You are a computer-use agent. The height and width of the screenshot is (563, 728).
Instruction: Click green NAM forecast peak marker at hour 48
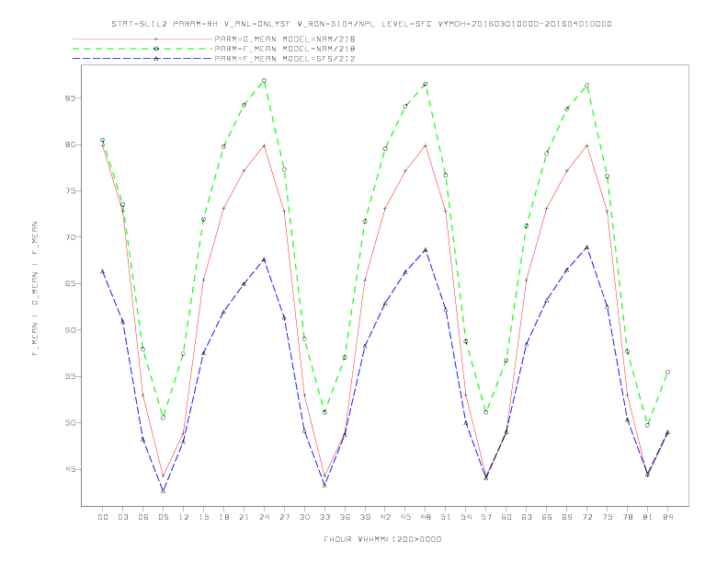pos(426,84)
